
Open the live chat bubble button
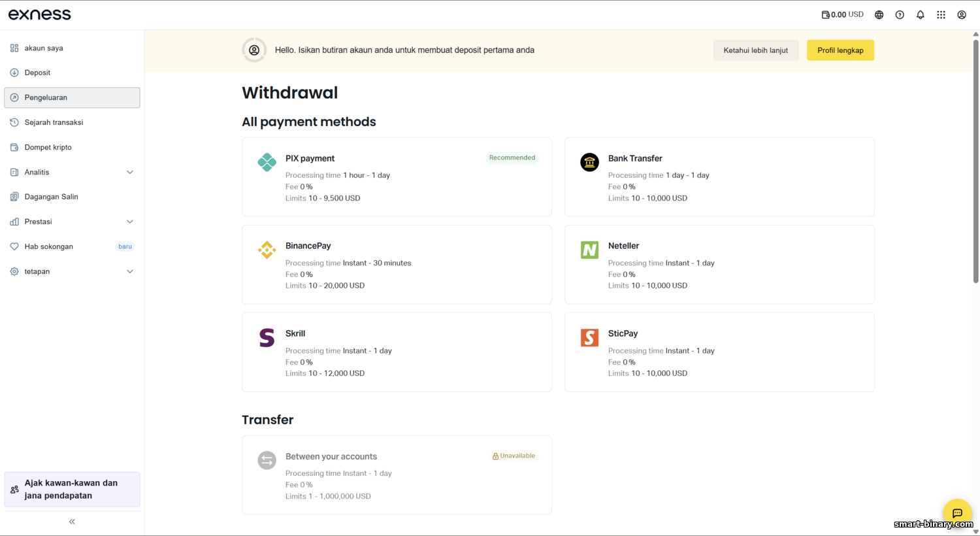tap(957, 513)
